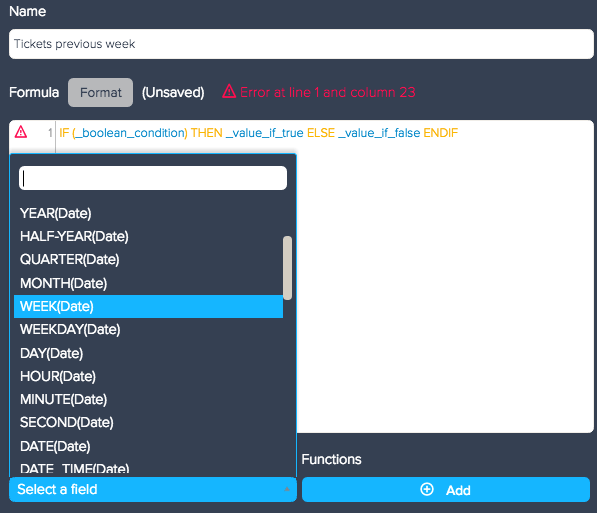Viewport: 597px width, 513px height.
Task: Click into the dropdown search box
Action: tap(153, 178)
